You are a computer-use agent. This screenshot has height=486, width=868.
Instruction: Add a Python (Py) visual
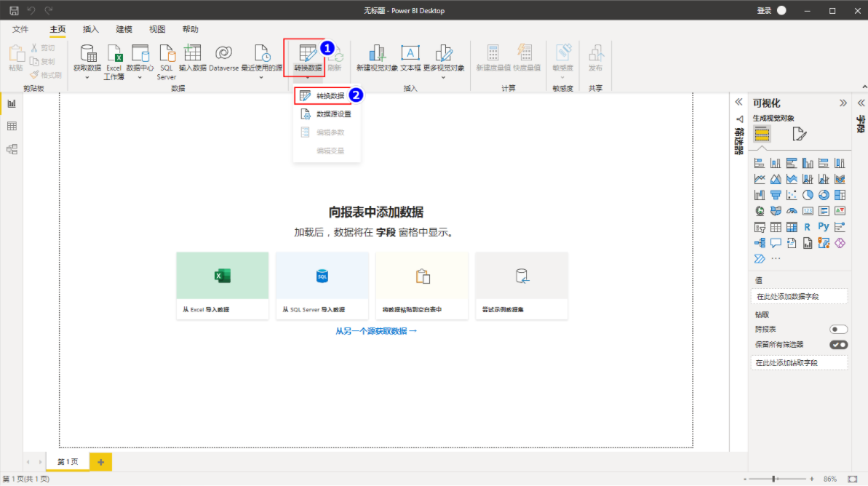[824, 227]
